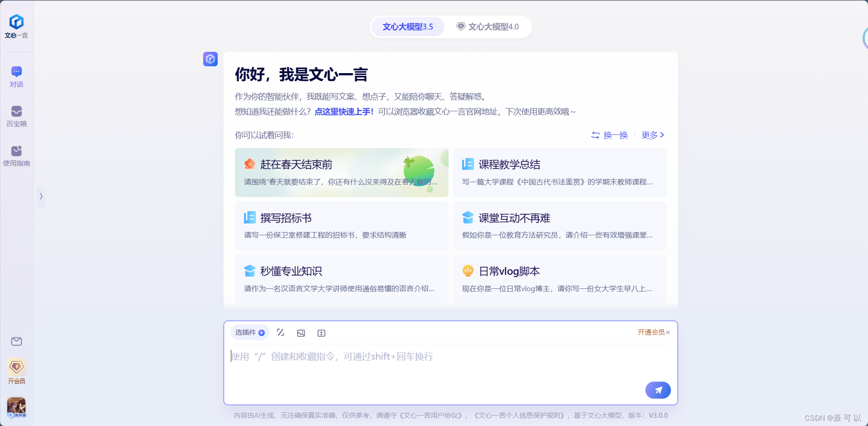Select the 撰写招标书 prompt card

[341, 226]
